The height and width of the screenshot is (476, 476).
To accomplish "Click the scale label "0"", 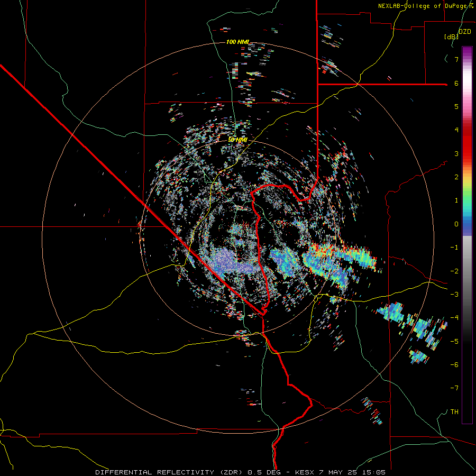I will (456, 224).
